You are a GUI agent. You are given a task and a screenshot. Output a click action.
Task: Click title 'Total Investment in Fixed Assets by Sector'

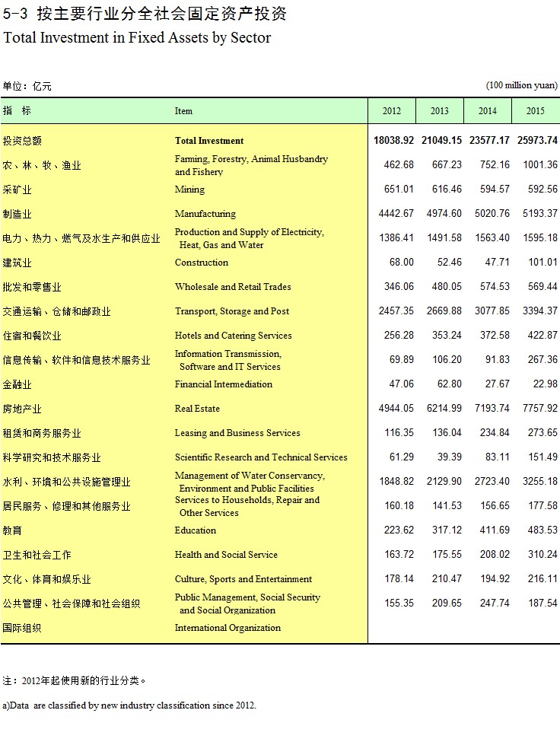[137, 38]
